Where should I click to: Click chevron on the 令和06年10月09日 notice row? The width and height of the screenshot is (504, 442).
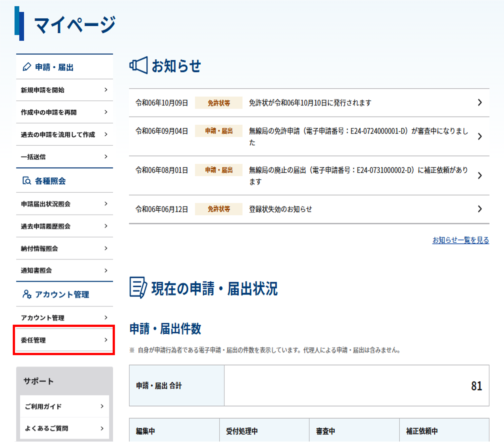[x=480, y=103]
